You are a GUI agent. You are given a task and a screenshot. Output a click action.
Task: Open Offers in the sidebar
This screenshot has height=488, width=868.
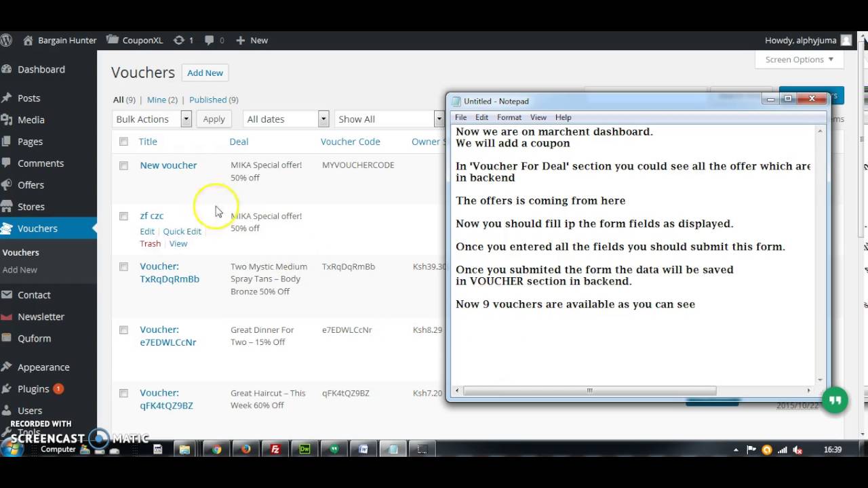tap(31, 184)
